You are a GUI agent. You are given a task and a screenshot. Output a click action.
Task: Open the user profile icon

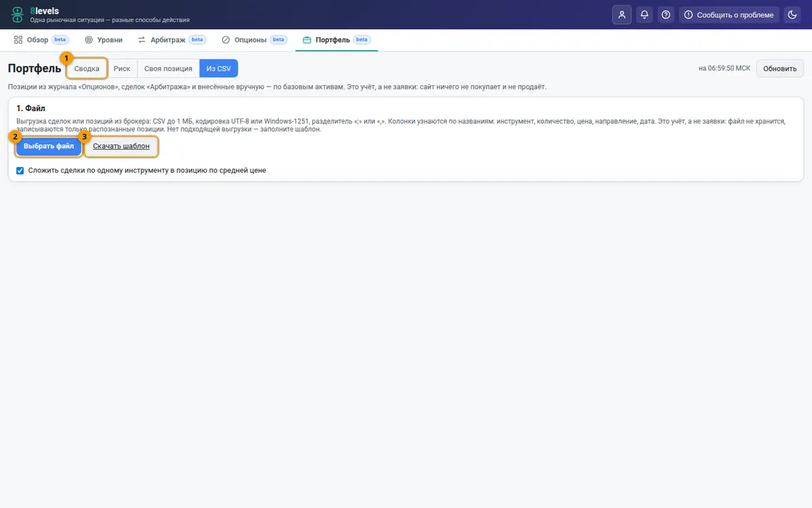pos(622,14)
